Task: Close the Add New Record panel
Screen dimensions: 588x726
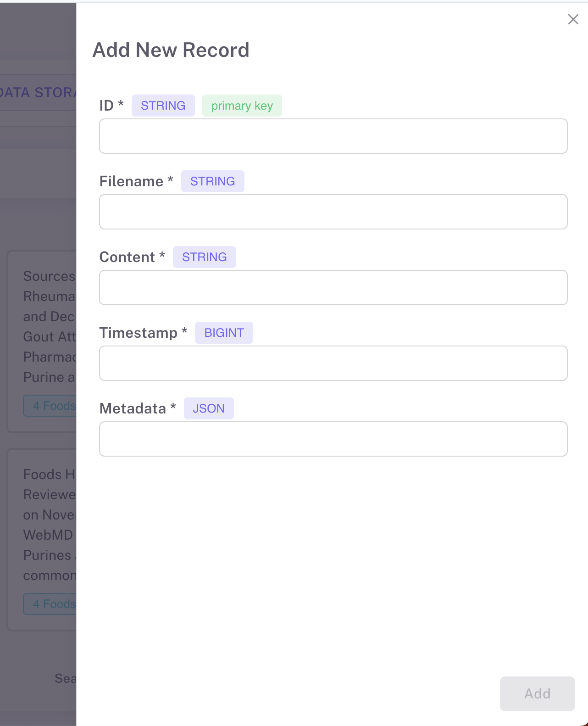Action: pyautogui.click(x=573, y=19)
